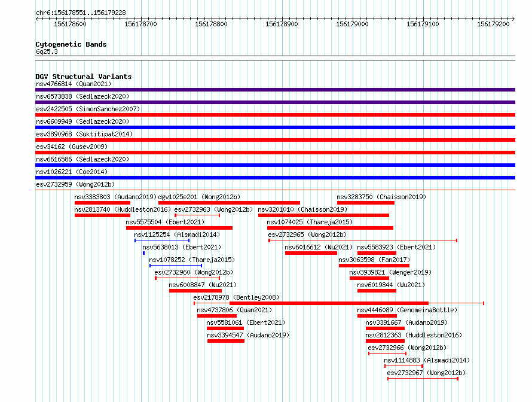Viewport: 532px width, 402px height.
Task: Open the Cytogenetic Bands track title
Action: pos(71,44)
